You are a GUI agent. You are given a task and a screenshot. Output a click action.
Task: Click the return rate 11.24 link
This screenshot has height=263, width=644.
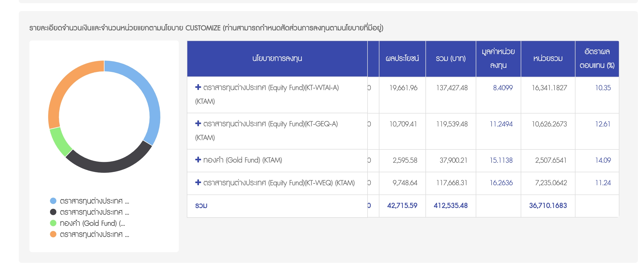pos(603,183)
